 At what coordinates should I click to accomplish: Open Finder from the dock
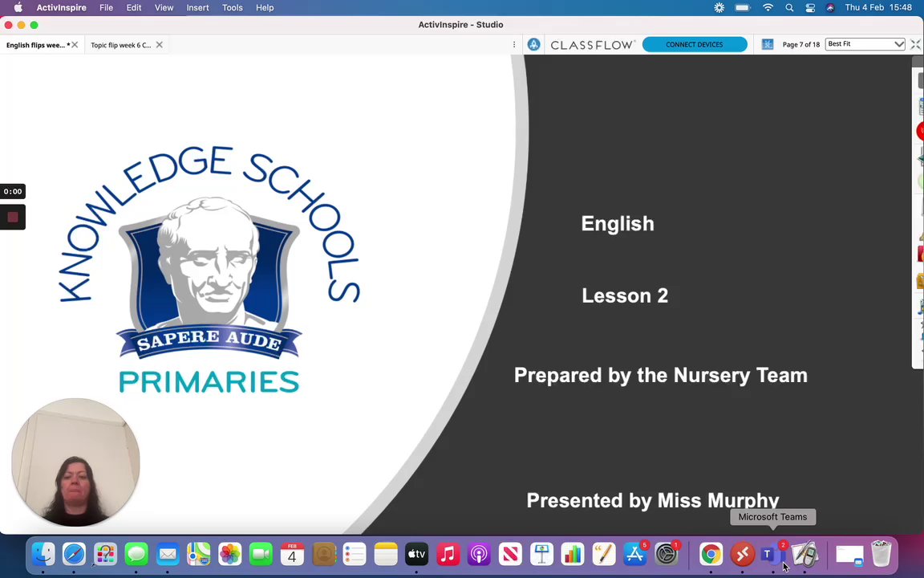(43, 555)
